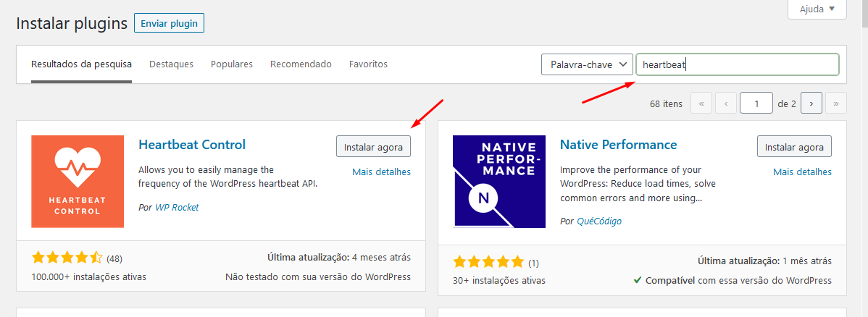Image resolution: width=868 pixels, height=317 pixels.
Task: Click the 100.000+ instalações ativas text
Action: click(x=89, y=276)
